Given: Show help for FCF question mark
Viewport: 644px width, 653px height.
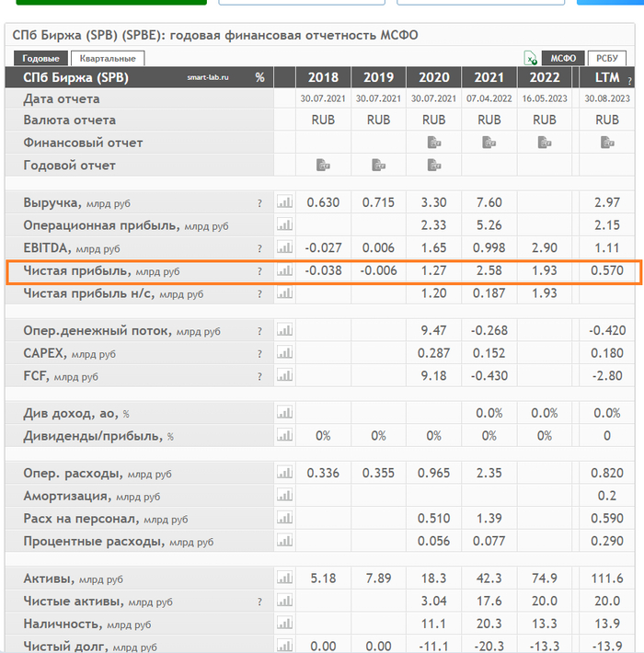Looking at the screenshot, I should (x=259, y=376).
